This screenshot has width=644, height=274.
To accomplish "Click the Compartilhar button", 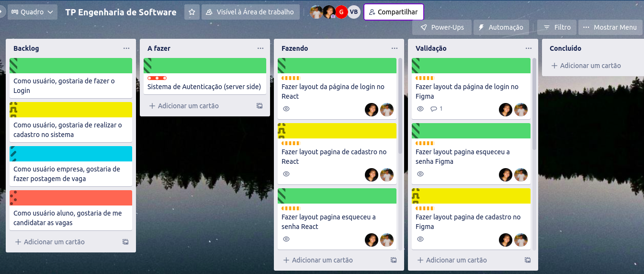I will (394, 12).
